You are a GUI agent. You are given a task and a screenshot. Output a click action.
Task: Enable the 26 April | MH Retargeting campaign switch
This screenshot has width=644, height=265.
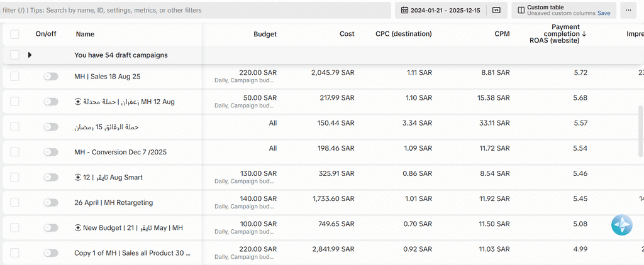click(50, 202)
